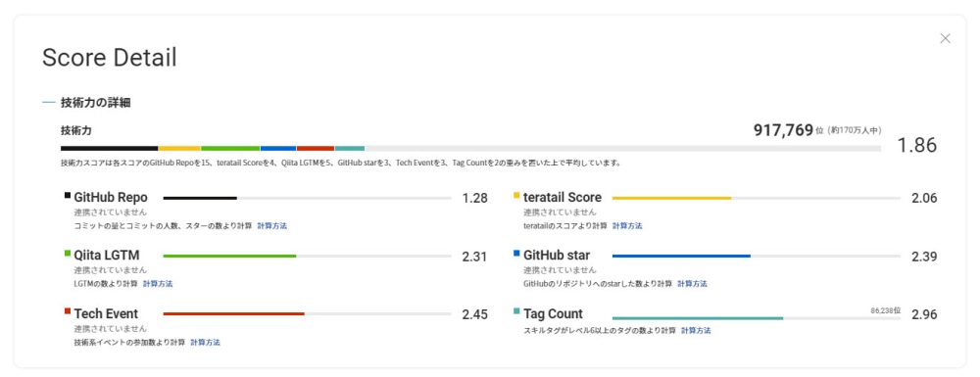
Task: Click the red Tech Event color square
Action: click(x=68, y=310)
